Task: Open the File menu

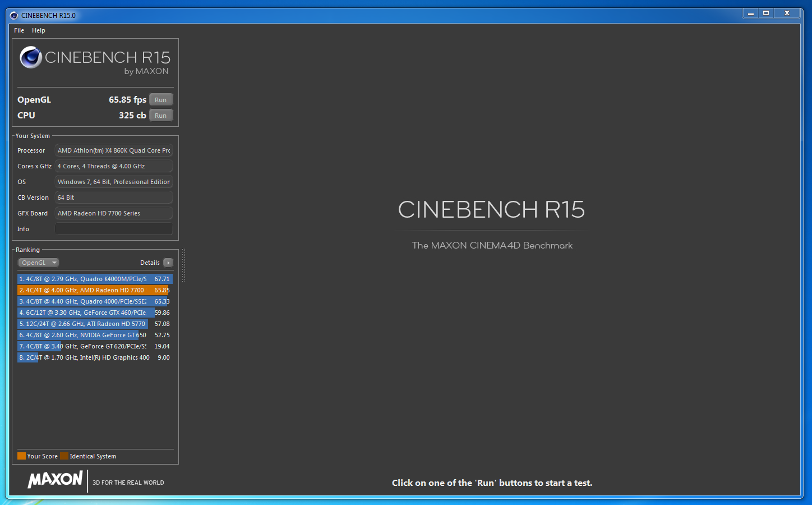Action: click(19, 30)
